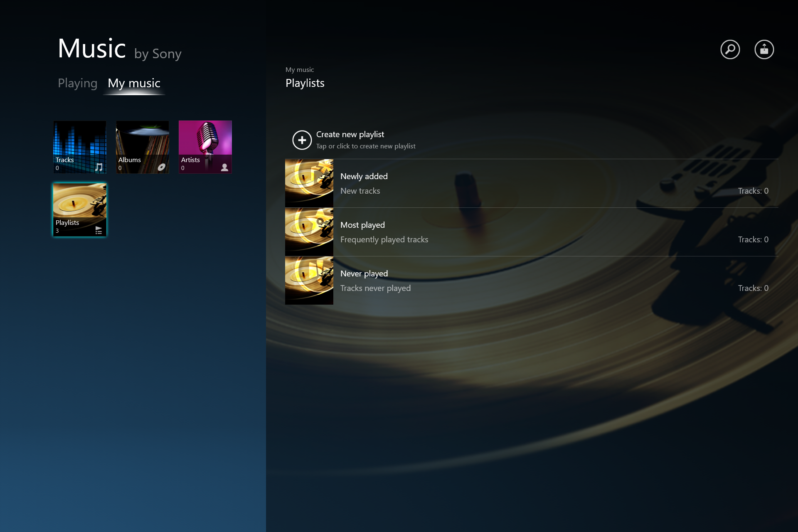Select the My music tab

tap(134, 83)
